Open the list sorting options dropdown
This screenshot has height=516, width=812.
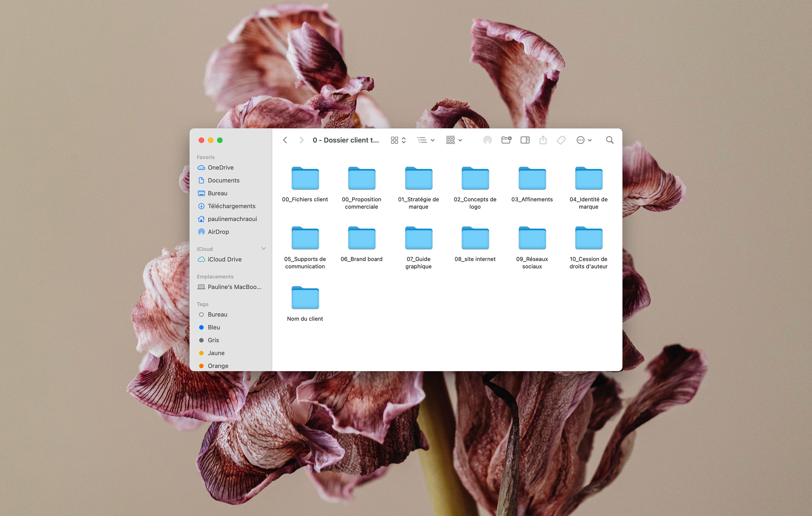(x=425, y=140)
